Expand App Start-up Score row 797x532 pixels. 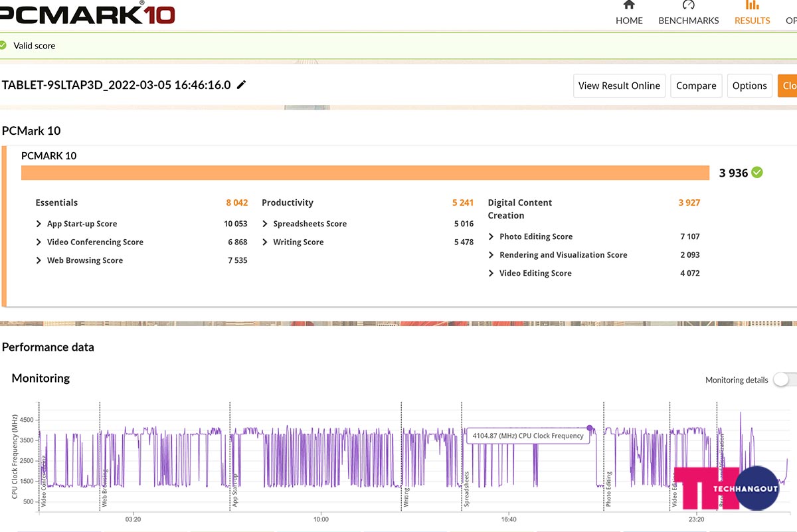[x=39, y=224]
